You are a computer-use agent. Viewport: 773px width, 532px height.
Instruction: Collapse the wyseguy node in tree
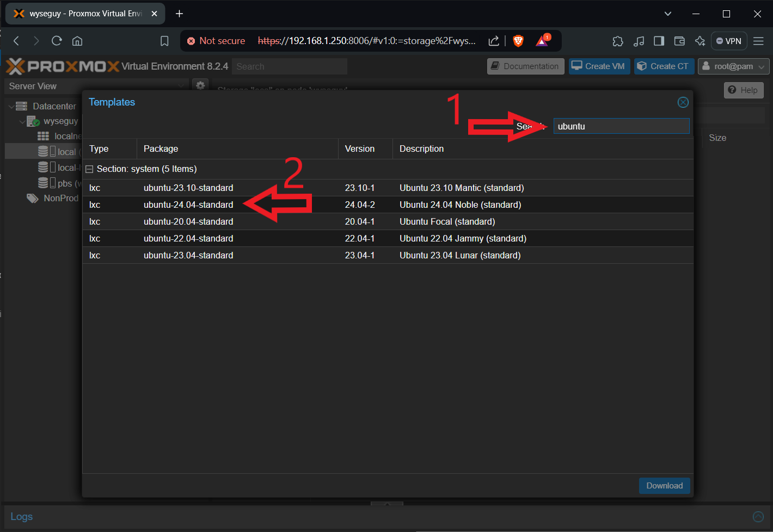tap(22, 121)
